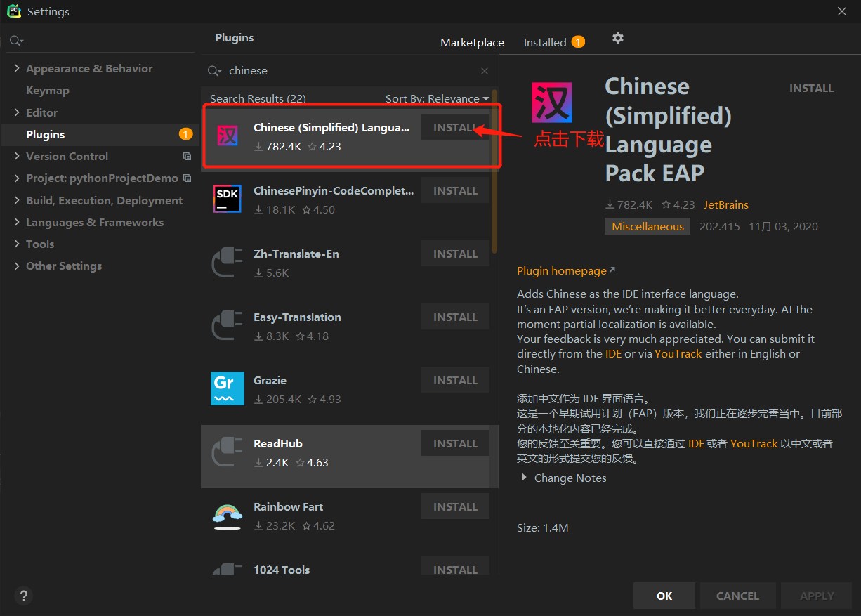Click the plugin search field containing 'chinese'
The image size is (861, 616).
[351, 71]
